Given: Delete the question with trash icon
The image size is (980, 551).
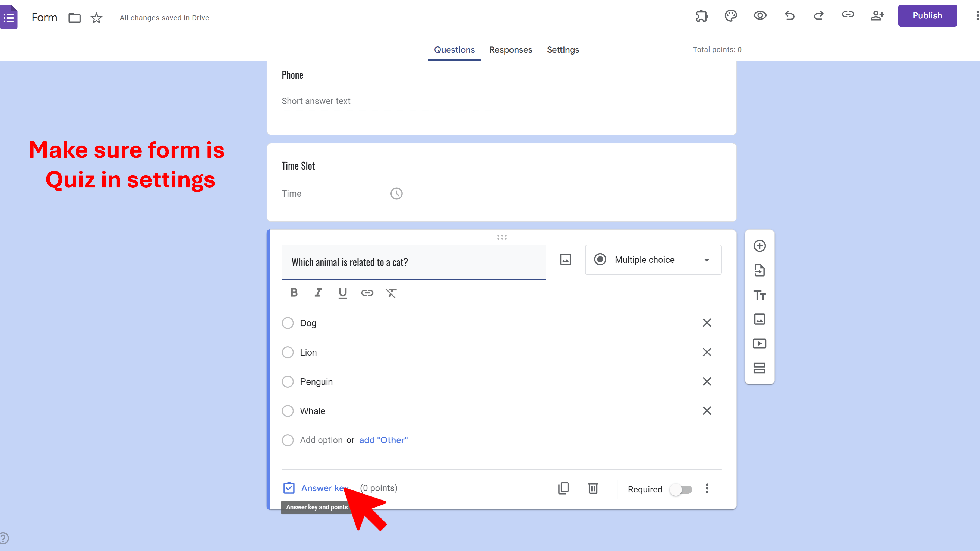Looking at the screenshot, I should (x=593, y=488).
